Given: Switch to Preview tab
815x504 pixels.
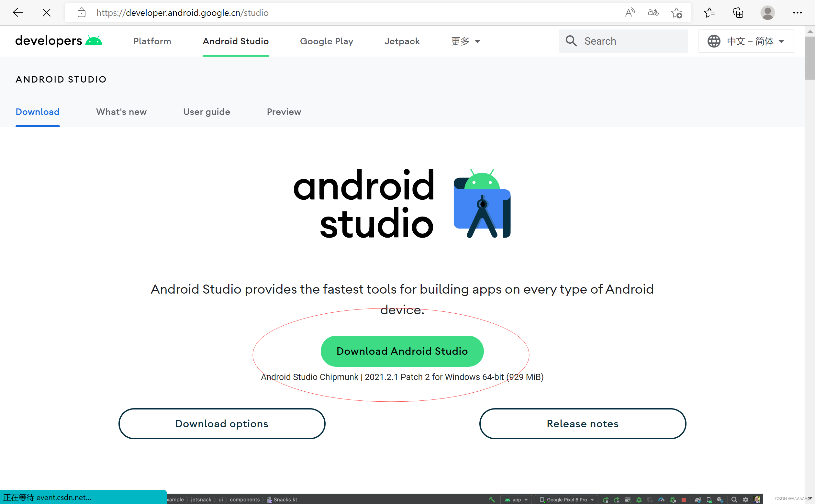Looking at the screenshot, I should click(x=284, y=112).
